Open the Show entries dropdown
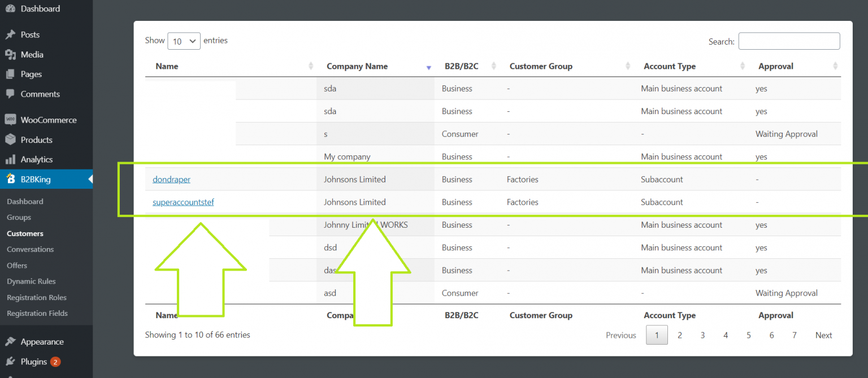 click(184, 40)
